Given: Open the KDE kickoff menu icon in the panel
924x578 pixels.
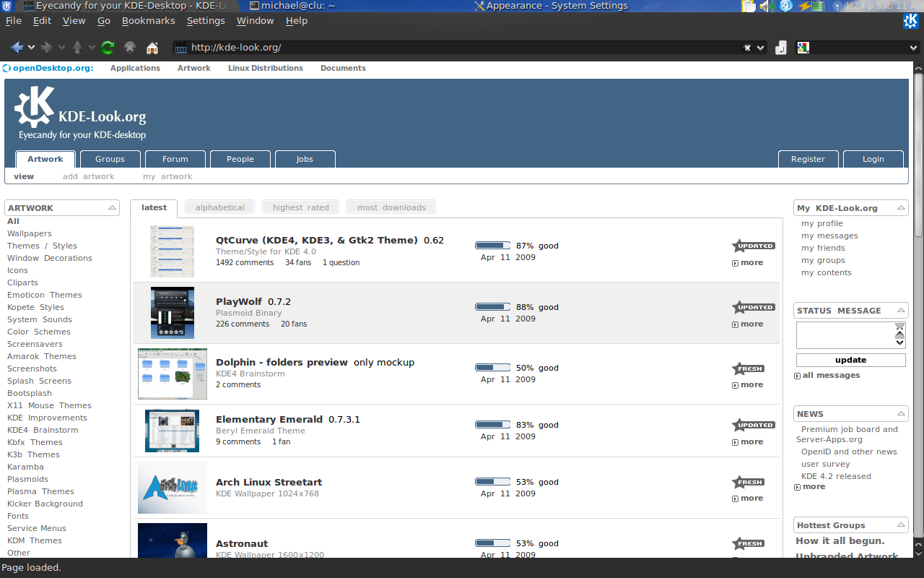Looking at the screenshot, I should tap(6, 6).
